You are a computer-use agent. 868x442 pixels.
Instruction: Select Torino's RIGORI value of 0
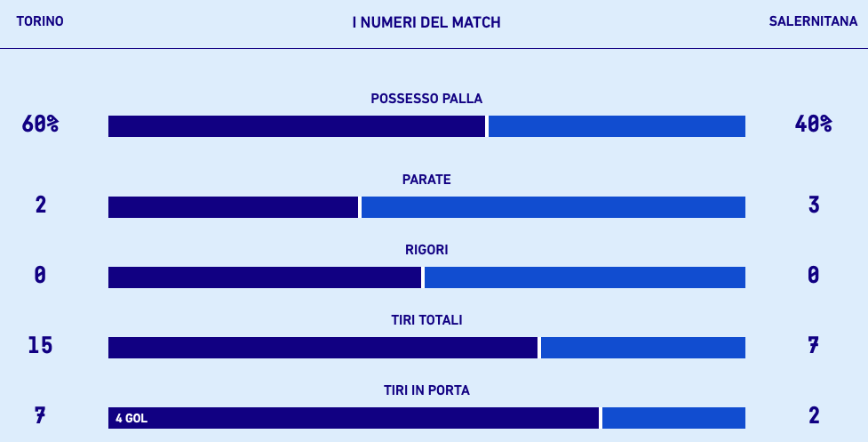click(x=40, y=276)
